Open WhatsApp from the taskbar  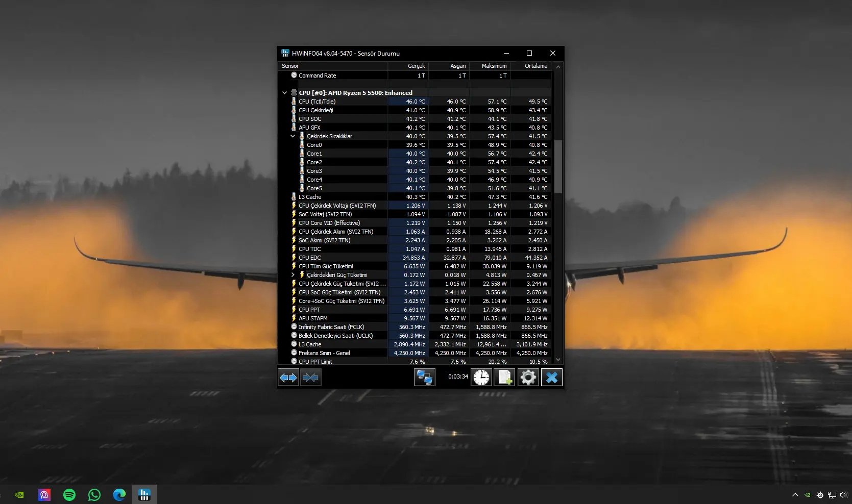pyautogui.click(x=94, y=494)
